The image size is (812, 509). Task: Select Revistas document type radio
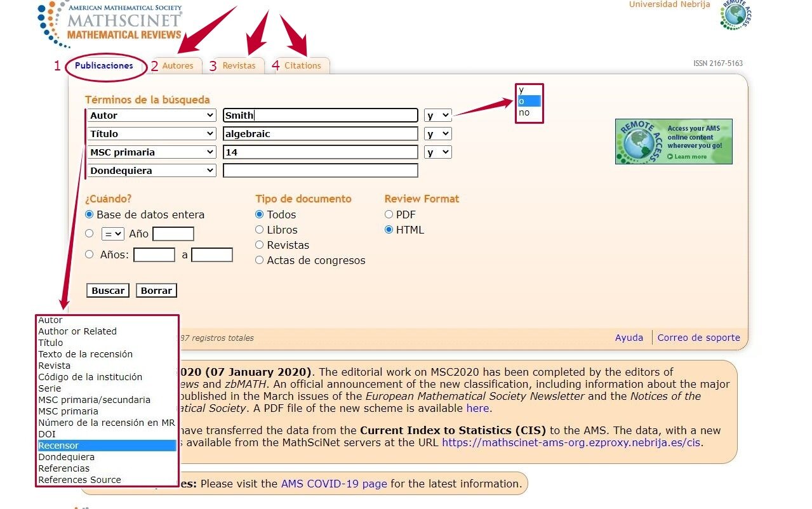click(260, 245)
